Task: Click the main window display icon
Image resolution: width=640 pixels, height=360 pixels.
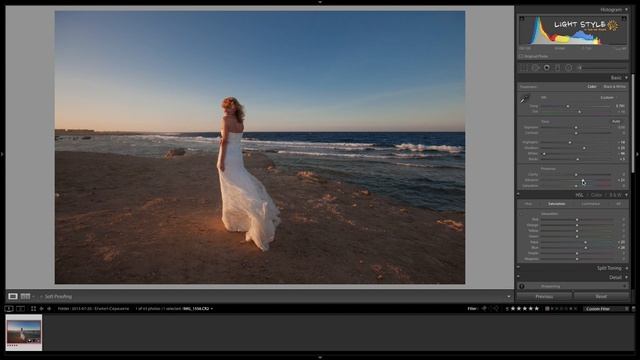Action: pyautogui.click(x=9, y=309)
